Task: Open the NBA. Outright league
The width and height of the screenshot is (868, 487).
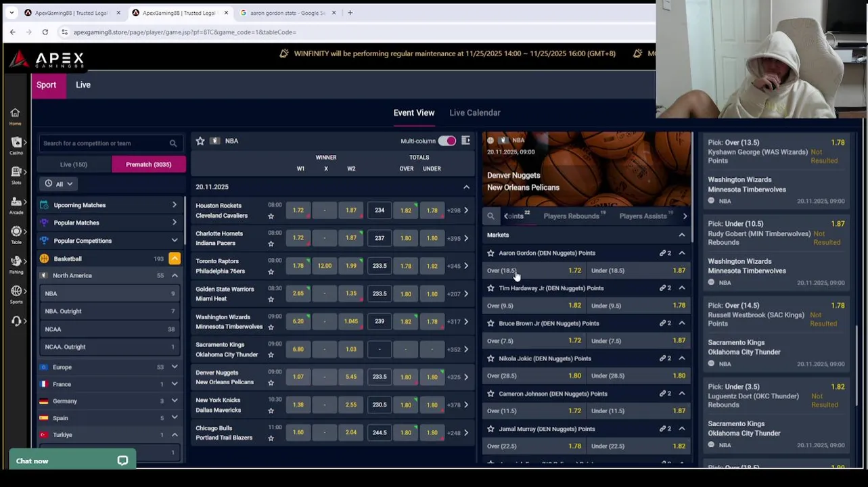Action: pyautogui.click(x=110, y=311)
